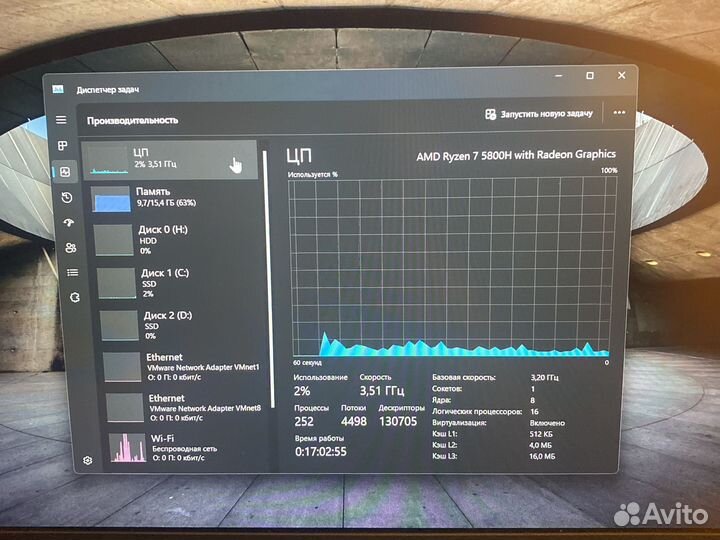Click the 'Производительность' page heading

[x=132, y=120]
